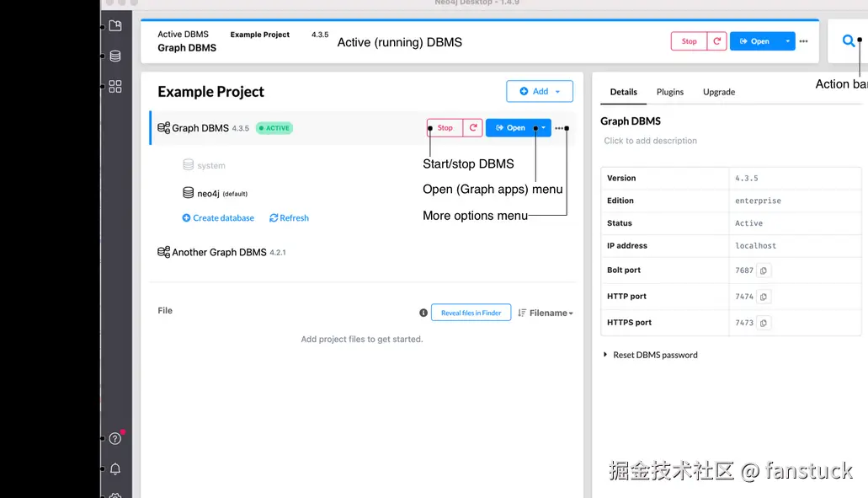Stop the active DBMS in top bar
The height and width of the screenshot is (498, 868).
click(x=689, y=41)
